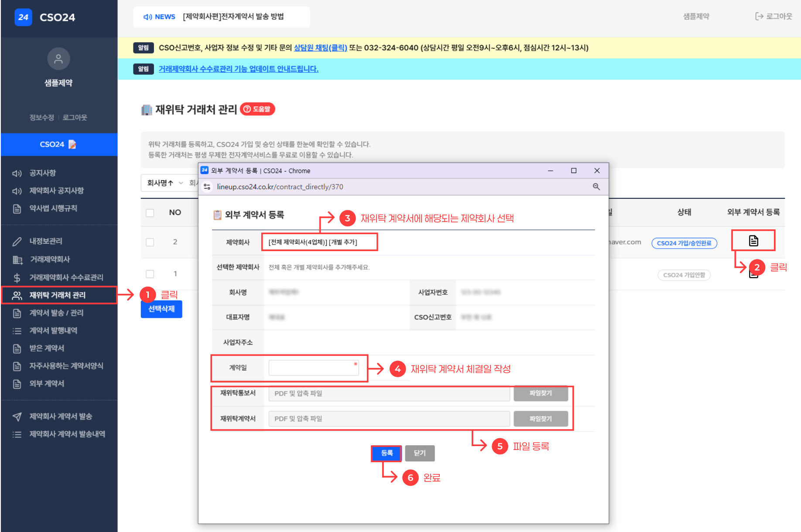Viewport: 801px width, 532px height.
Task: Open 받은 계약서 menu item
Action: [47, 348]
